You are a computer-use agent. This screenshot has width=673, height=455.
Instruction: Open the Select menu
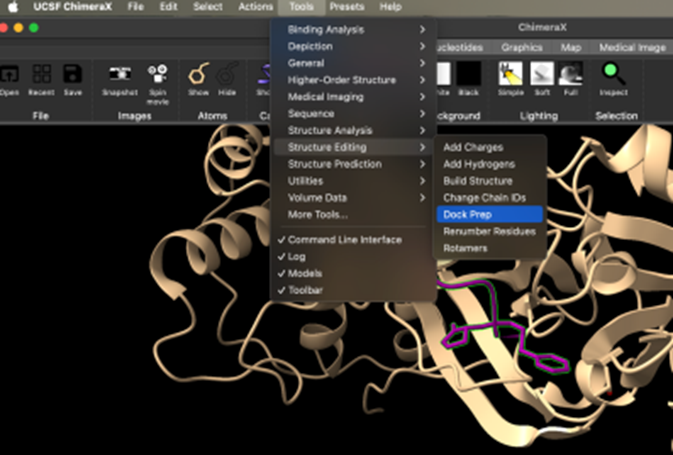click(208, 6)
